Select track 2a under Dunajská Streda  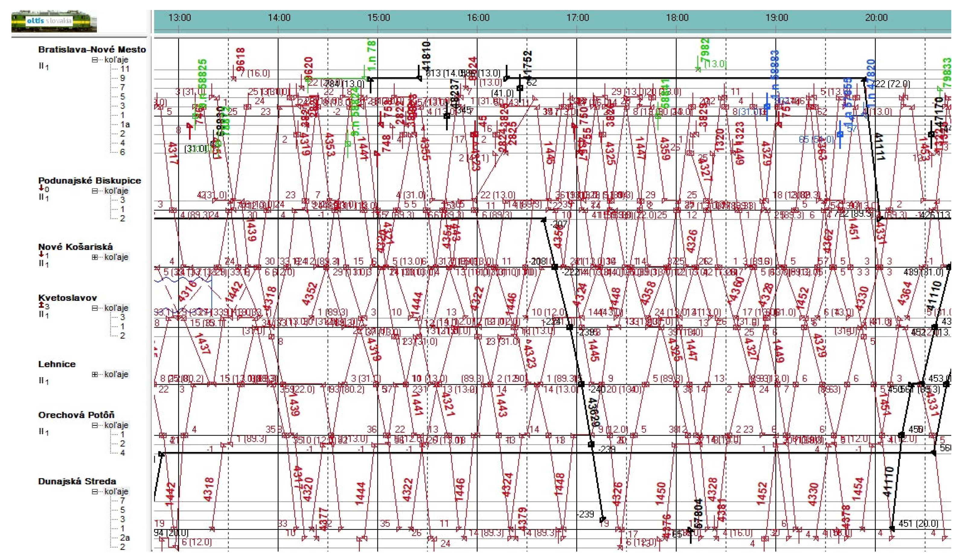[x=125, y=537]
